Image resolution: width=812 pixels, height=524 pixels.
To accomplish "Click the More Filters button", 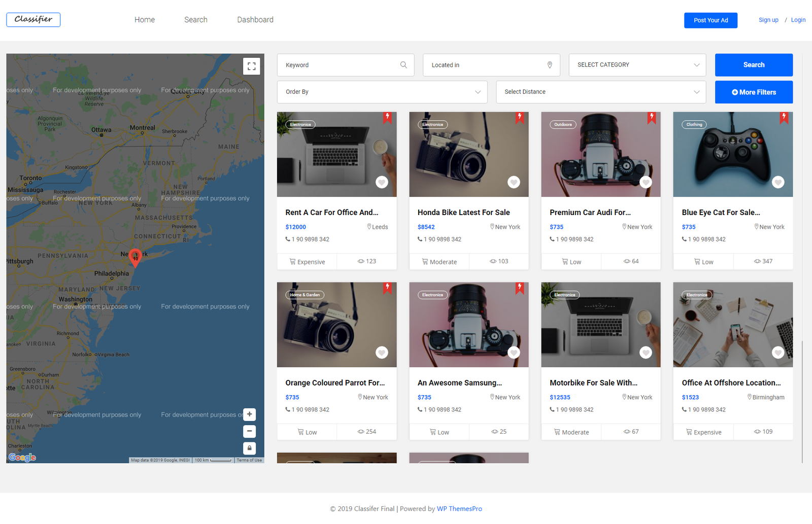I will [754, 92].
